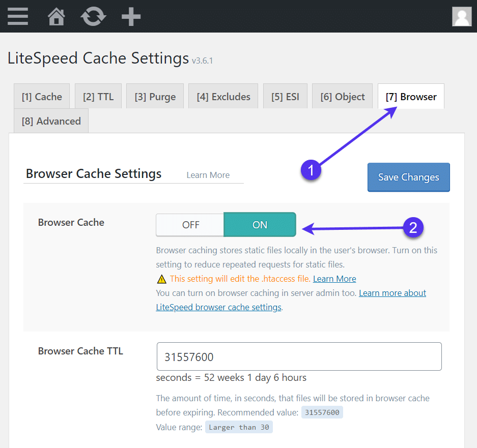Select the [8] Advanced tab
Screen dimensions: 477x448
[x=51, y=121]
